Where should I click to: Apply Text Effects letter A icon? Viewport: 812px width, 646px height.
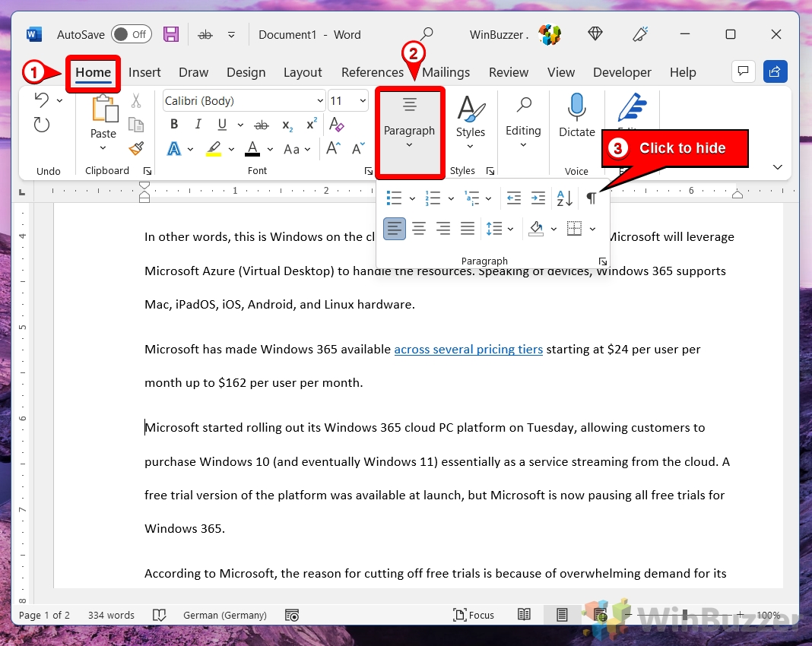[174, 149]
